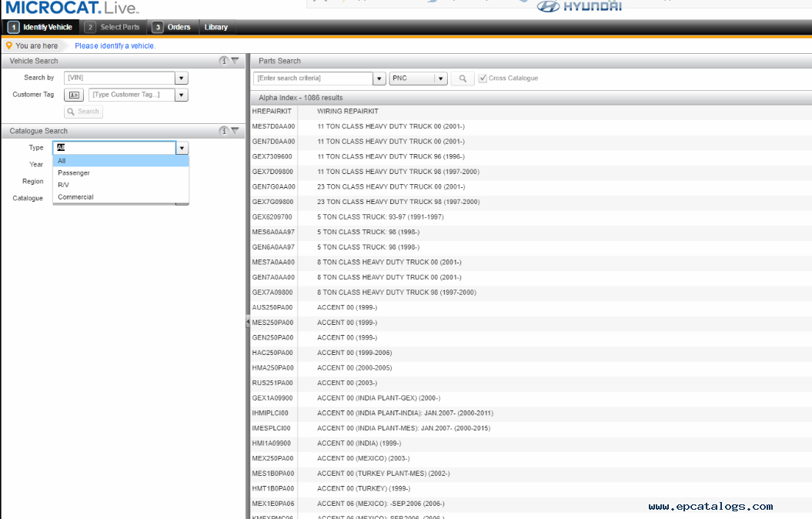The width and height of the screenshot is (812, 519).
Task: Collapse left panel using splitter arrow
Action: point(248,321)
